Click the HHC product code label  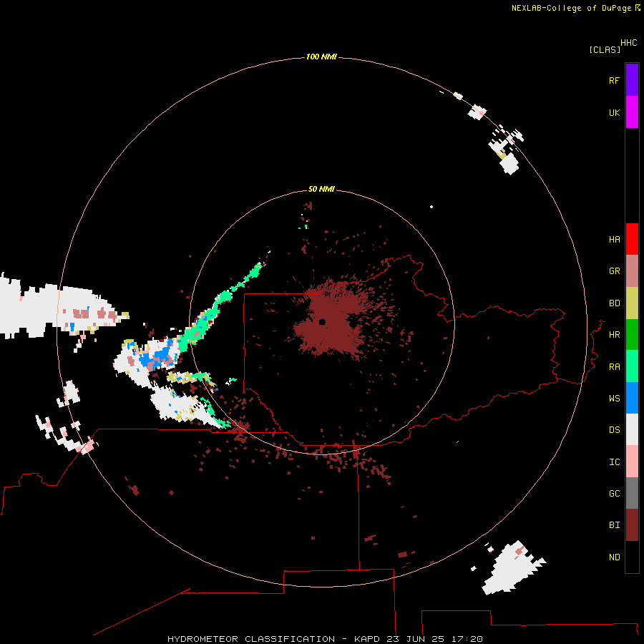pyautogui.click(x=628, y=43)
